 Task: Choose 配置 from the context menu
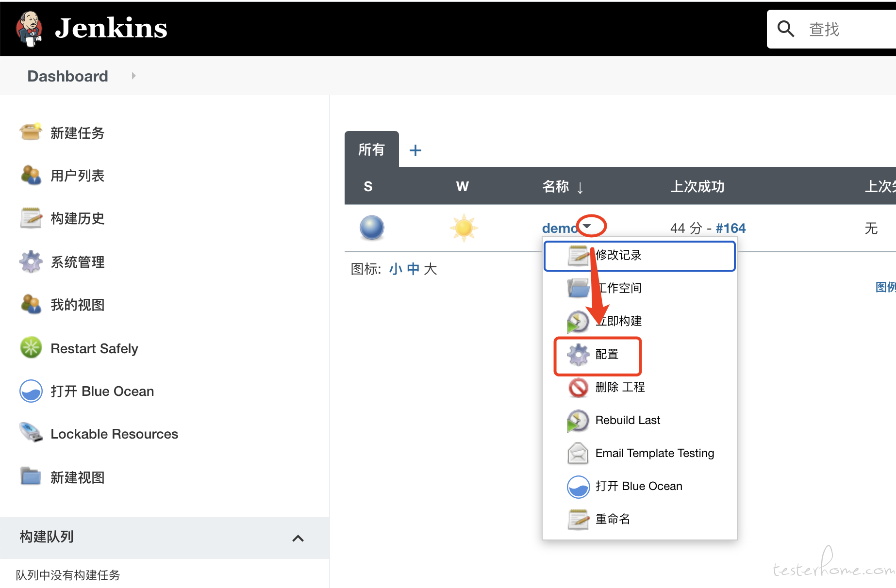639,354
